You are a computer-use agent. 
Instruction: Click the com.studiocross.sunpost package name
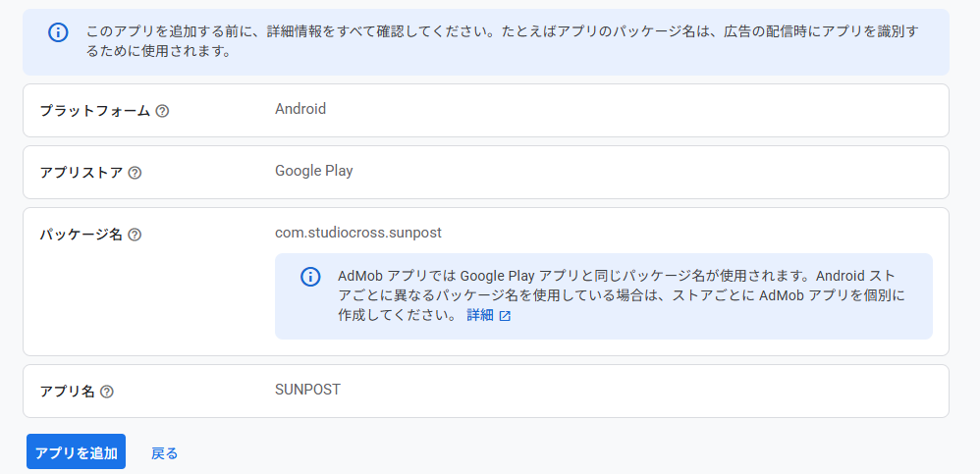(x=360, y=233)
